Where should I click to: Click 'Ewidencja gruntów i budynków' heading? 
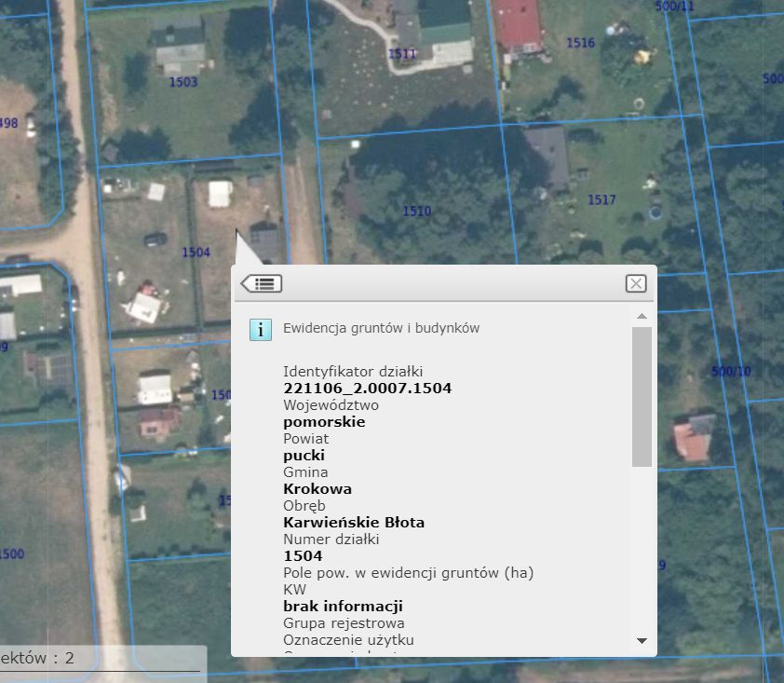pyautogui.click(x=382, y=328)
